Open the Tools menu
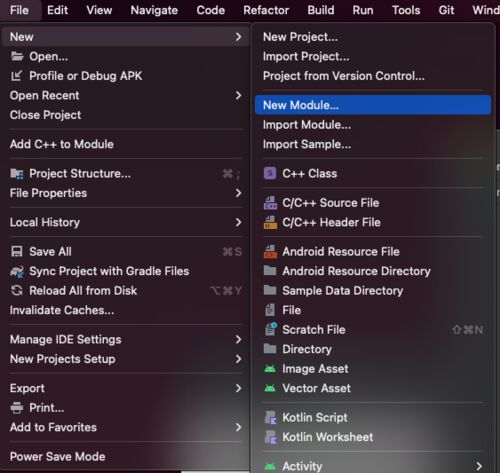This screenshot has height=473, width=500. [406, 10]
